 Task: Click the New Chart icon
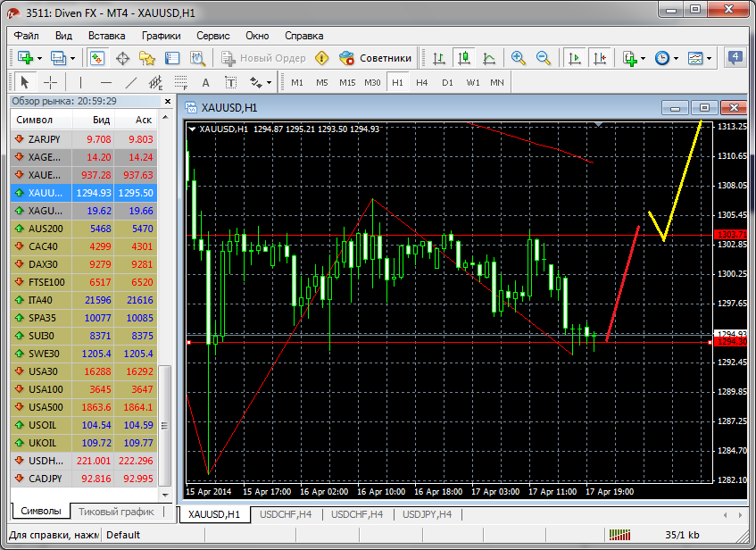(25, 58)
